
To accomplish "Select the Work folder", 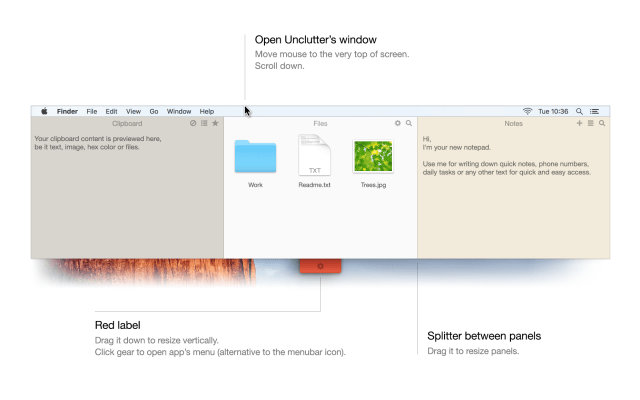I will [x=256, y=157].
